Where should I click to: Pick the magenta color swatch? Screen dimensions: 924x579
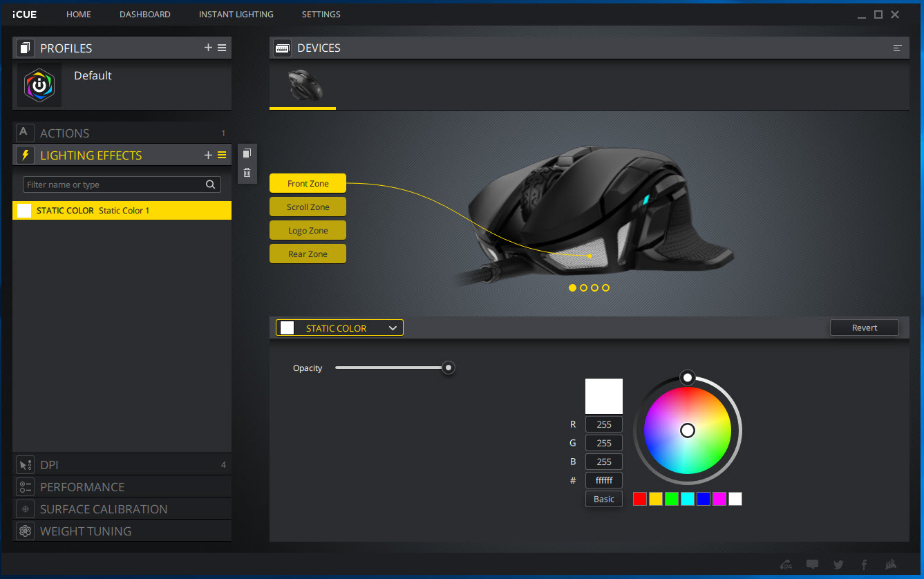[719, 499]
